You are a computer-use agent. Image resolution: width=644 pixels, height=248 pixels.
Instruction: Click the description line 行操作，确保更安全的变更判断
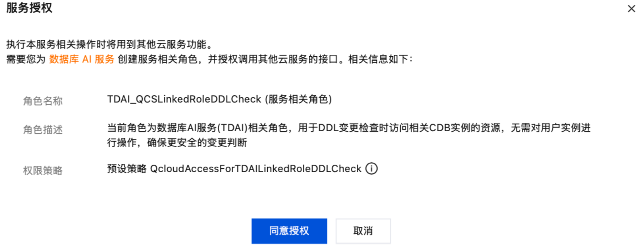[x=177, y=142]
